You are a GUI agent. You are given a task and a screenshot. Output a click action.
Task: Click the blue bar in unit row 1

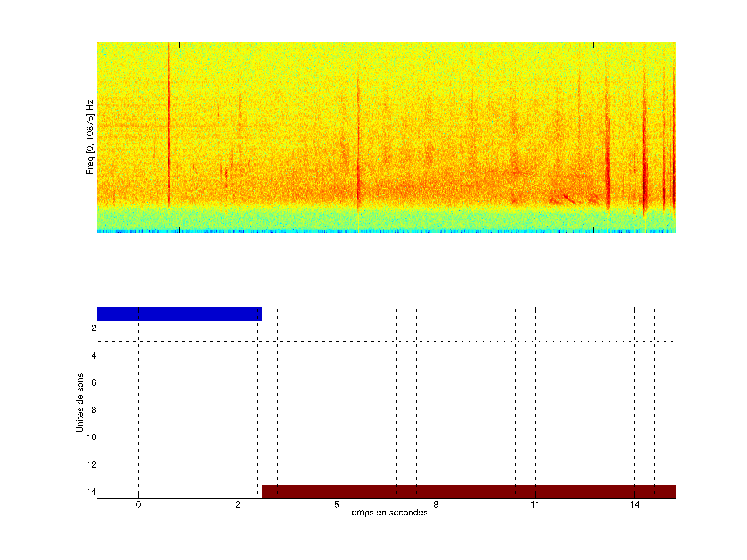coord(179,314)
